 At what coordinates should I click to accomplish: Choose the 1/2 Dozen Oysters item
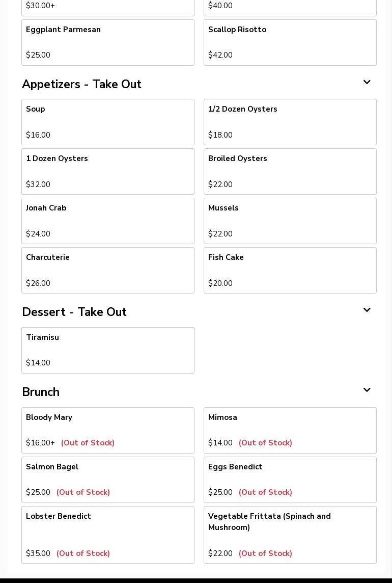[x=290, y=122]
